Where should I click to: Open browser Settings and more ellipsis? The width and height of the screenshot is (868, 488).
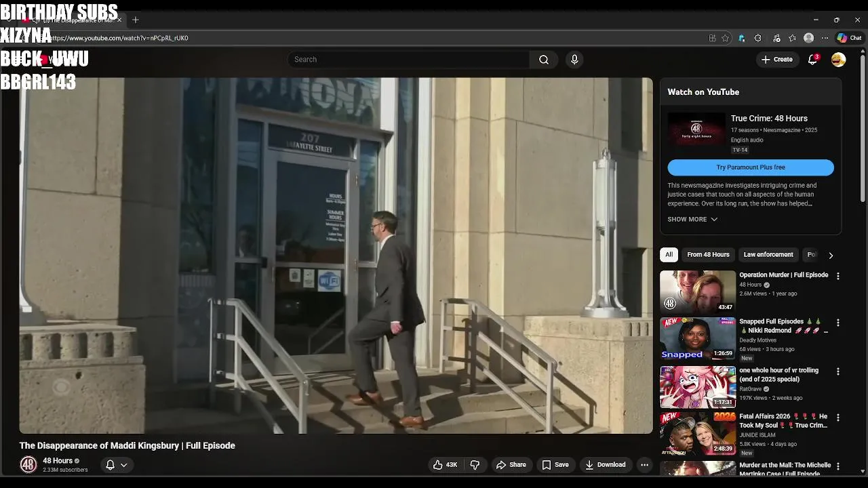tap(825, 38)
